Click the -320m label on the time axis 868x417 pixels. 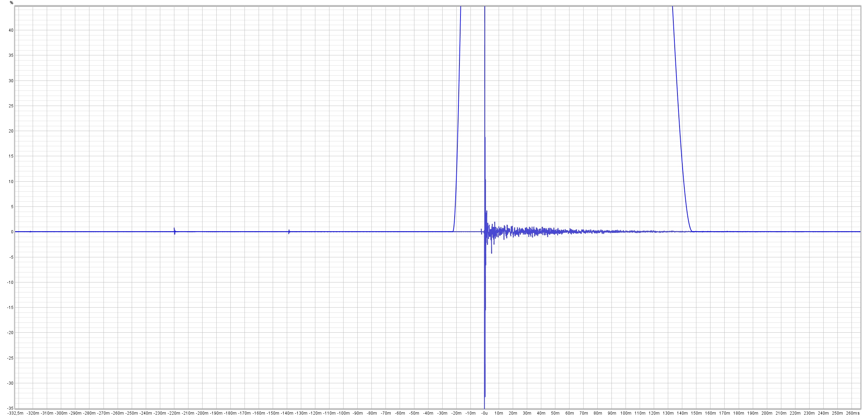click(33, 413)
